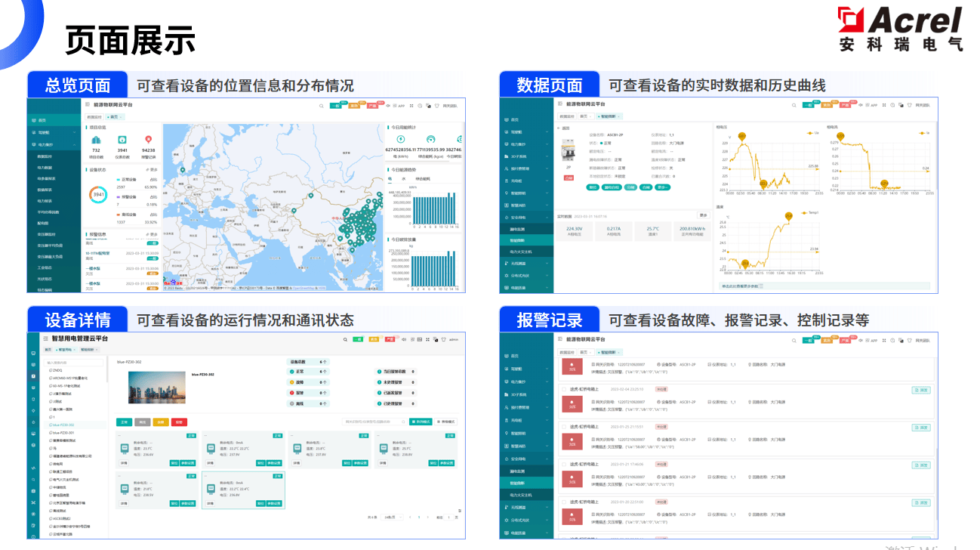Click the 合闸 button under the breaker info
Viewport: 980px width, 550px height.
(647, 187)
